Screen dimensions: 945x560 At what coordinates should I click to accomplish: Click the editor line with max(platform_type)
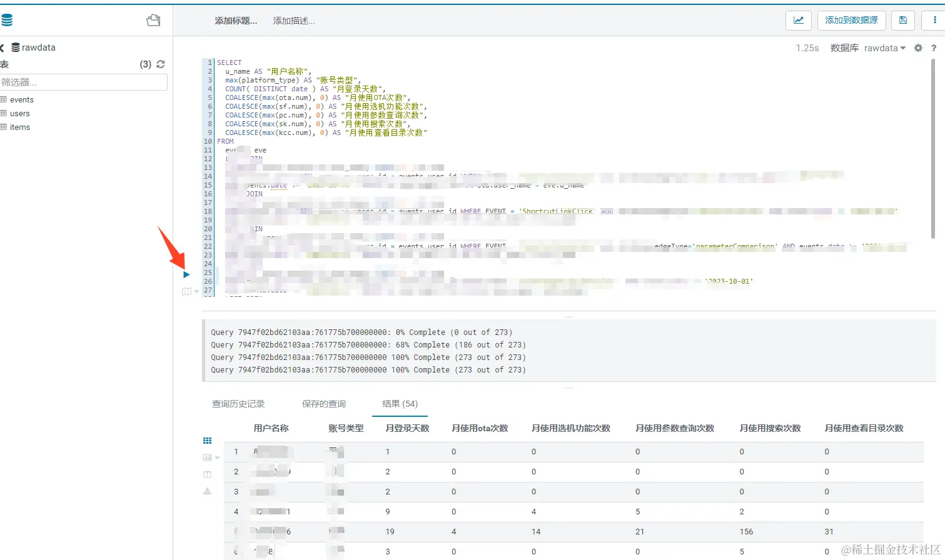(293, 80)
